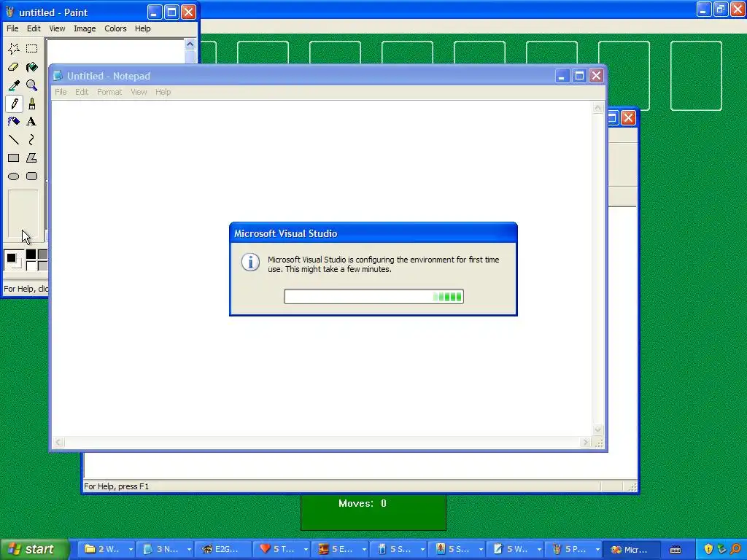This screenshot has height=560, width=747.
Task: Minimize the Paint window
Action: click(x=154, y=12)
